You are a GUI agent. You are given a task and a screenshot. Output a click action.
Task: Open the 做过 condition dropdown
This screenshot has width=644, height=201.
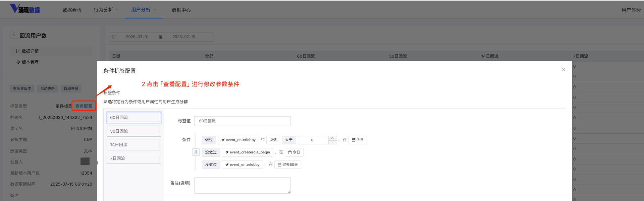point(209,140)
